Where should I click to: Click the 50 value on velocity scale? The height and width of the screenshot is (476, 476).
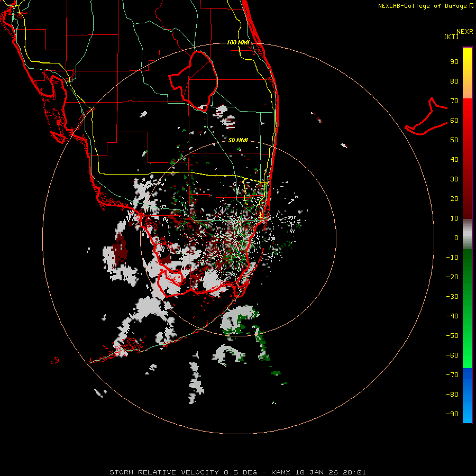click(454, 140)
